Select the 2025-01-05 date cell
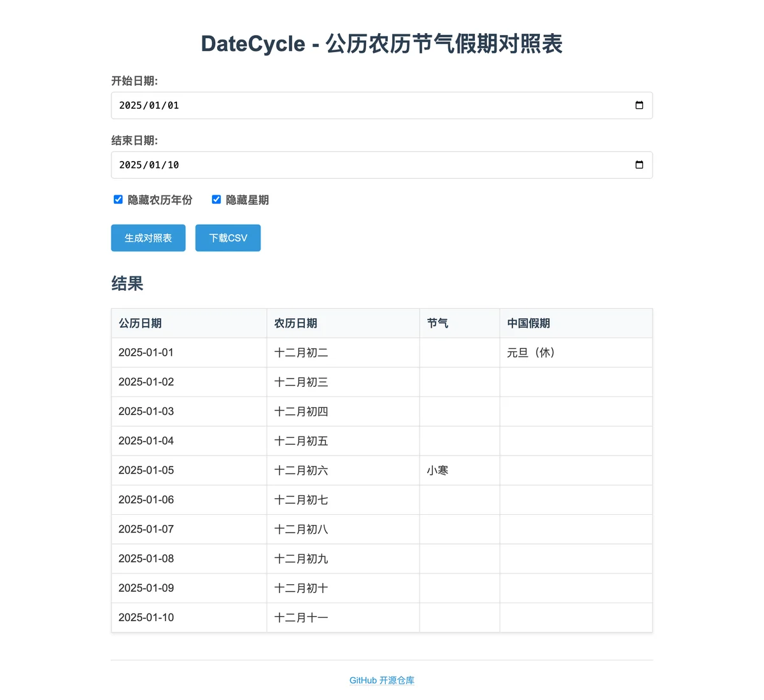This screenshot has height=700, width=764. 189,470
